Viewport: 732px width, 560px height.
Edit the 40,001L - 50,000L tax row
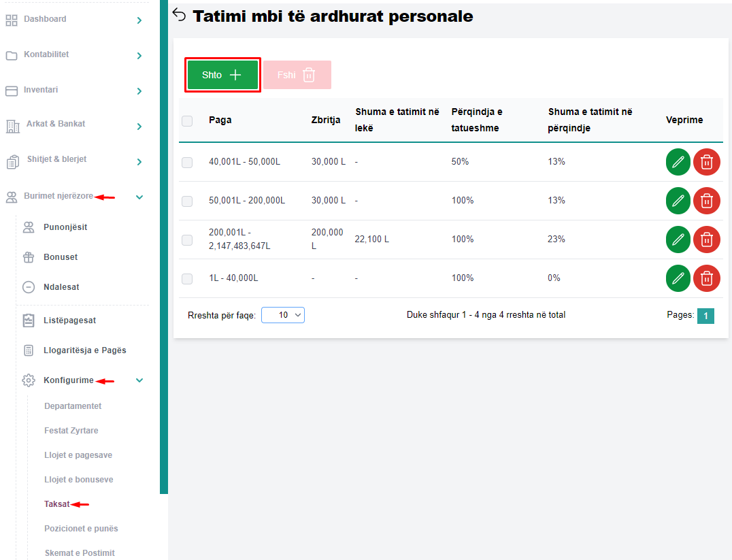click(678, 162)
